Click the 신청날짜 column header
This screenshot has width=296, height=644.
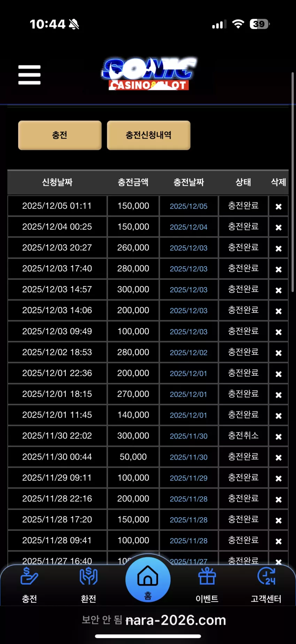click(x=57, y=182)
